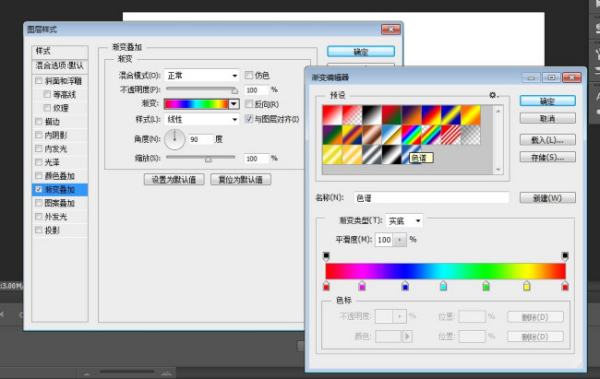Screen dimensions: 600x379
Task: Select the red color stop at gradient's right end
Action: point(565,286)
